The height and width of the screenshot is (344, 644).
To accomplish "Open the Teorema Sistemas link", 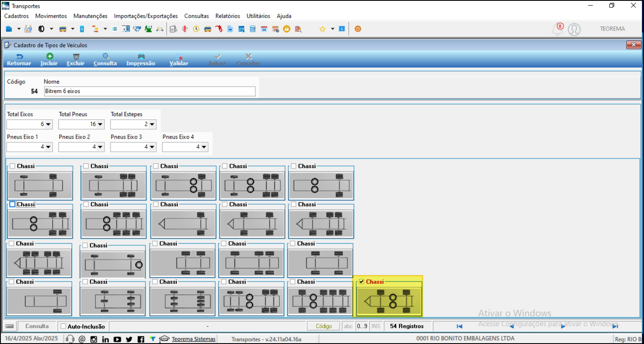I will (x=194, y=339).
